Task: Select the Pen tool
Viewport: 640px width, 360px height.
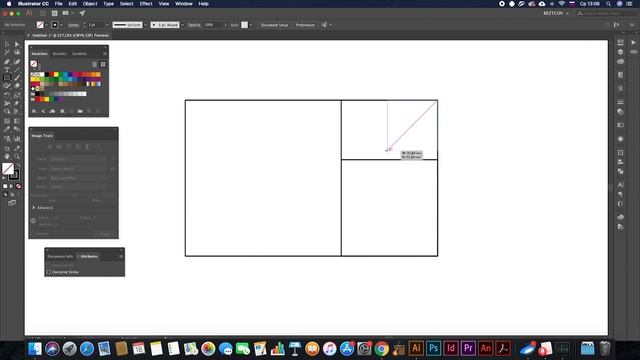Action: [x=7, y=62]
